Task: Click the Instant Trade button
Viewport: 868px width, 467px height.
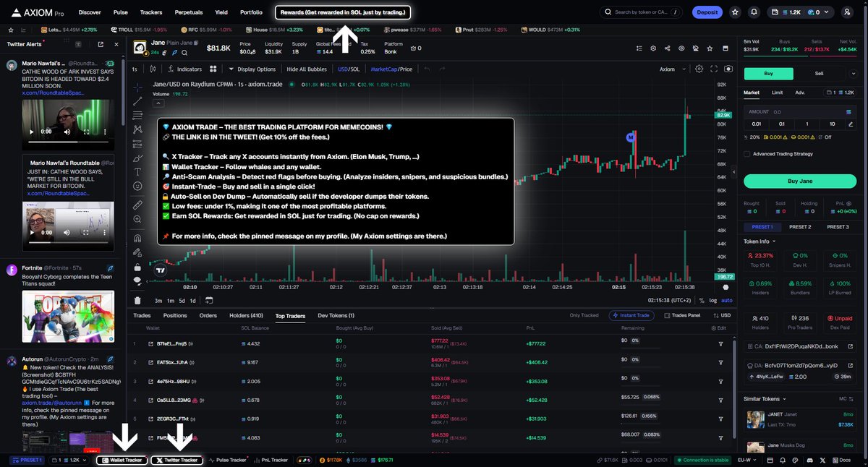Action: pos(631,316)
